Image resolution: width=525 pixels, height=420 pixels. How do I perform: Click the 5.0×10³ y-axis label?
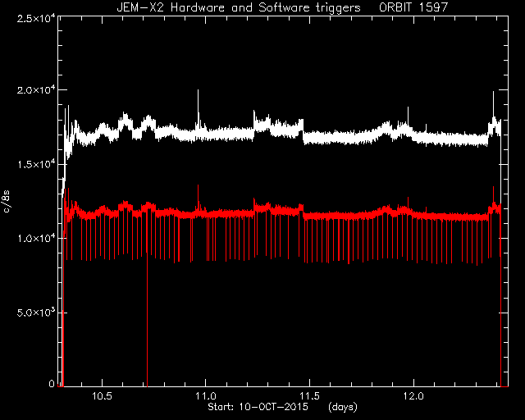(x=36, y=313)
